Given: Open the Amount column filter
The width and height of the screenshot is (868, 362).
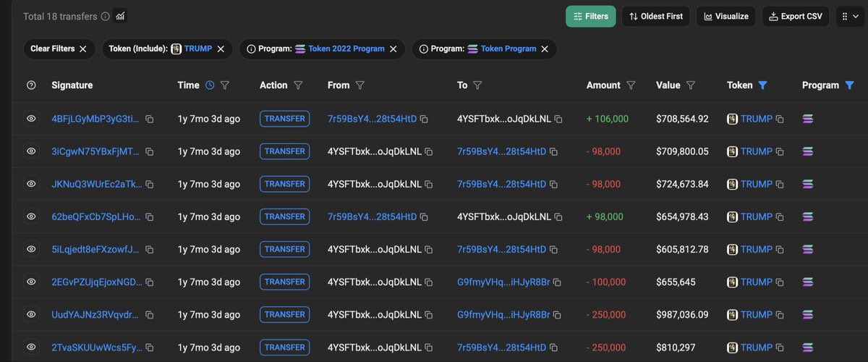Looking at the screenshot, I should [631, 85].
